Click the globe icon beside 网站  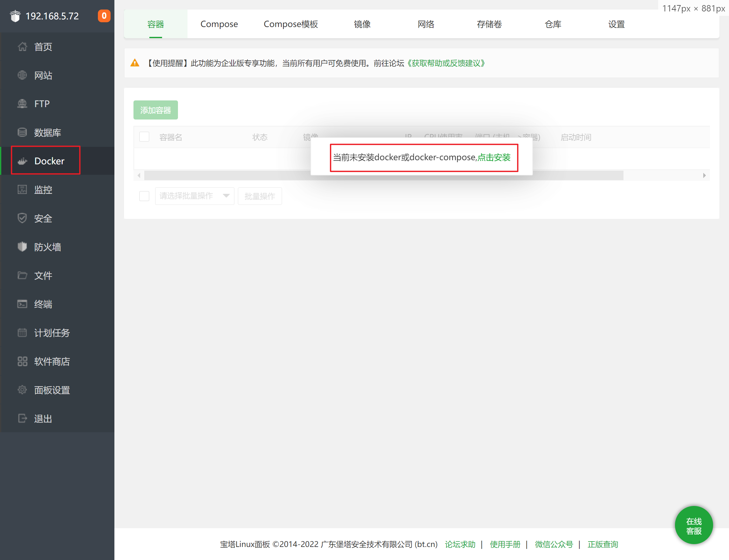[x=22, y=75]
